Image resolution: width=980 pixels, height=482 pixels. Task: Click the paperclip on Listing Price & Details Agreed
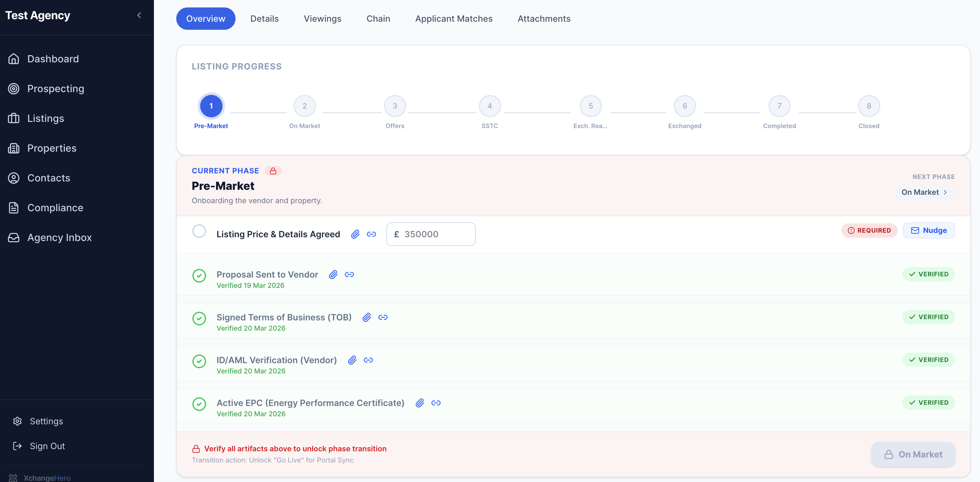356,234
